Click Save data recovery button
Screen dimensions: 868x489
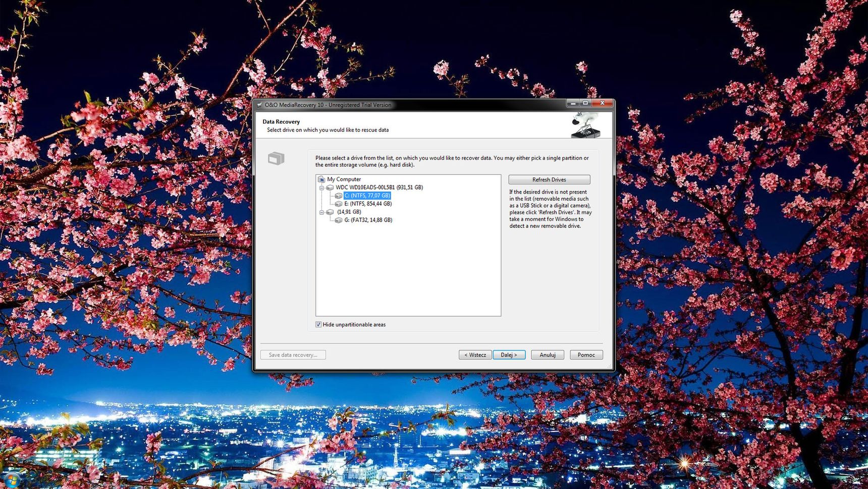293,355
